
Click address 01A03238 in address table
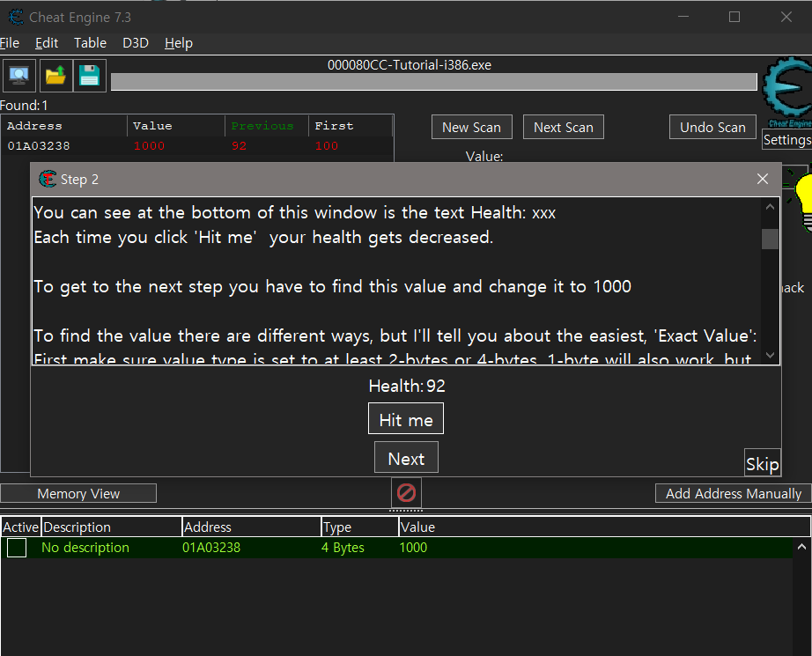(211, 548)
